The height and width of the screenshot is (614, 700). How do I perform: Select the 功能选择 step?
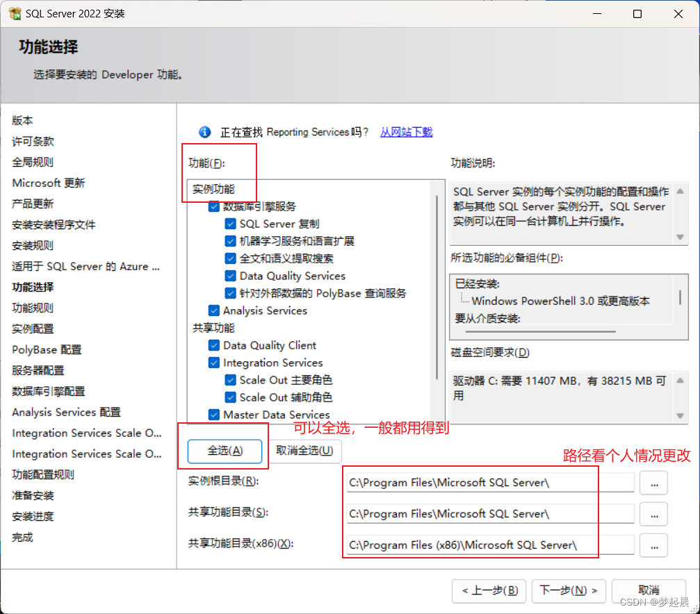tap(33, 288)
